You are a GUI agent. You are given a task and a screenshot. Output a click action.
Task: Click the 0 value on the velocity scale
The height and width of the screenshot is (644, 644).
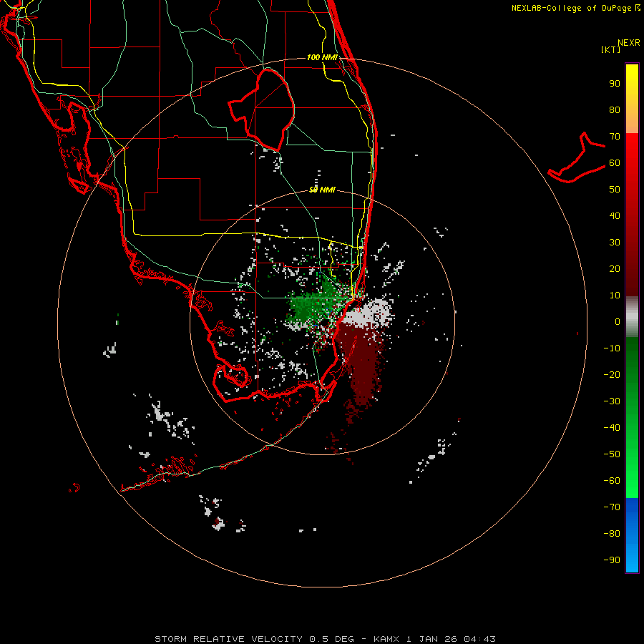pyautogui.click(x=618, y=322)
